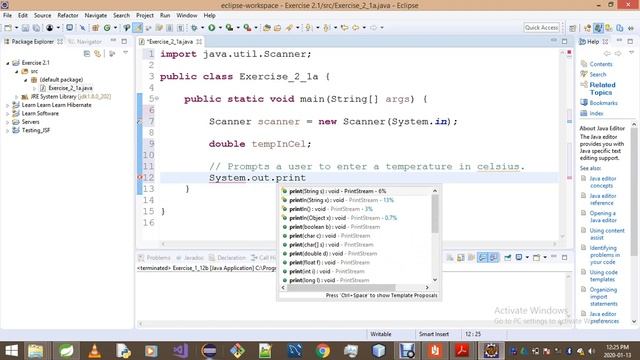Click the Help panel vertical scrollbar
The image size is (640, 360).
634,192
